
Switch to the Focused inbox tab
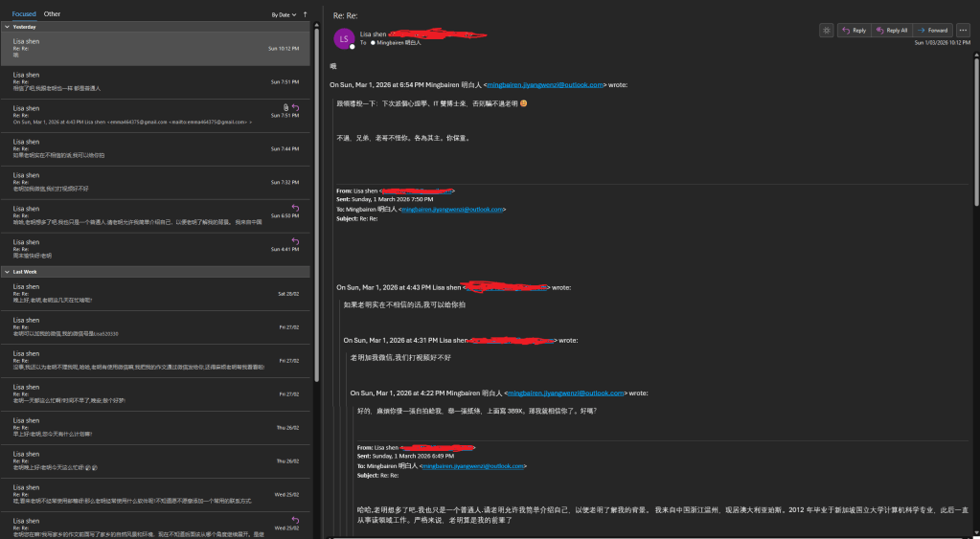[24, 14]
